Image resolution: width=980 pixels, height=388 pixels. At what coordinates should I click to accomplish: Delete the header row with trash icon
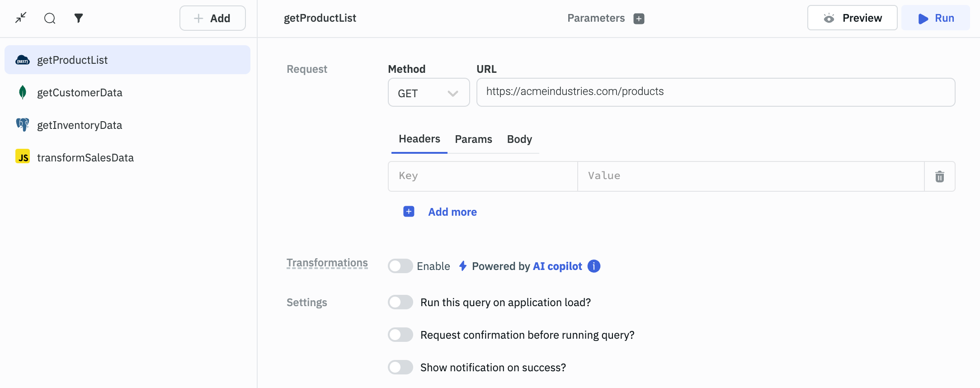[x=939, y=176]
